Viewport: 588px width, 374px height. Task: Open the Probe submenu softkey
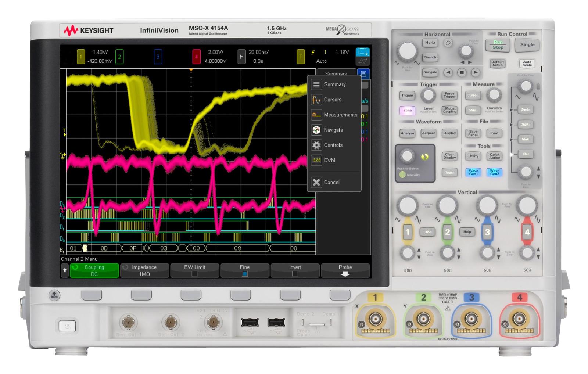345,270
